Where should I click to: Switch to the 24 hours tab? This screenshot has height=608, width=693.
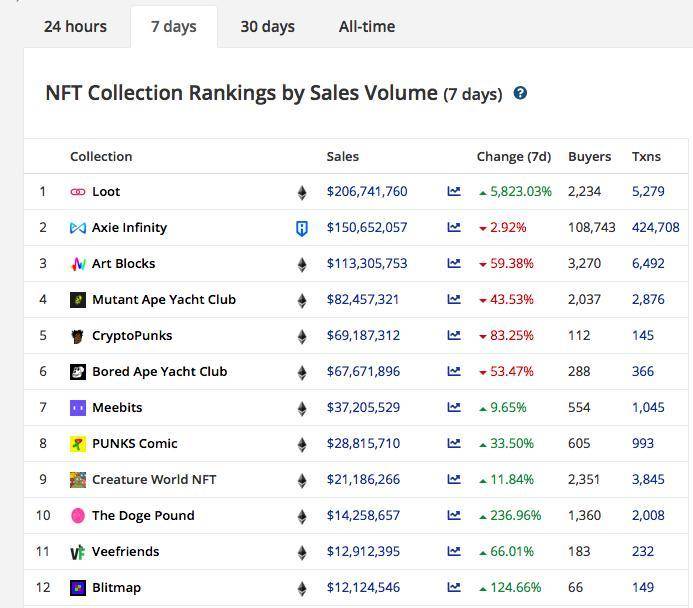coord(75,26)
